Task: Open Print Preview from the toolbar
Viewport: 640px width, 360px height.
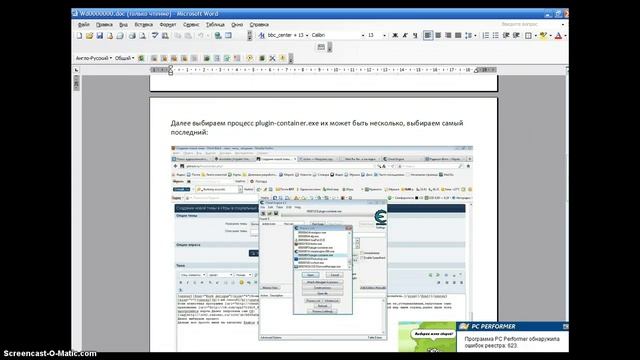Action: 142,36
